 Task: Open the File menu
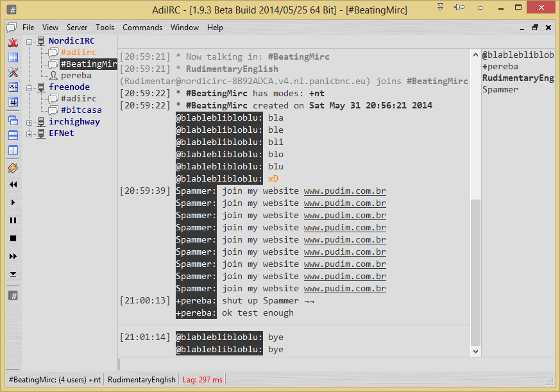pyautogui.click(x=28, y=28)
